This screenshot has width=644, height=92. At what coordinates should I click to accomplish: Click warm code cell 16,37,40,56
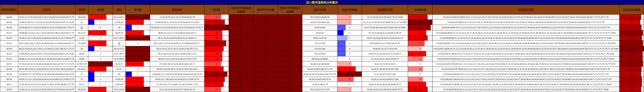click(119, 59)
